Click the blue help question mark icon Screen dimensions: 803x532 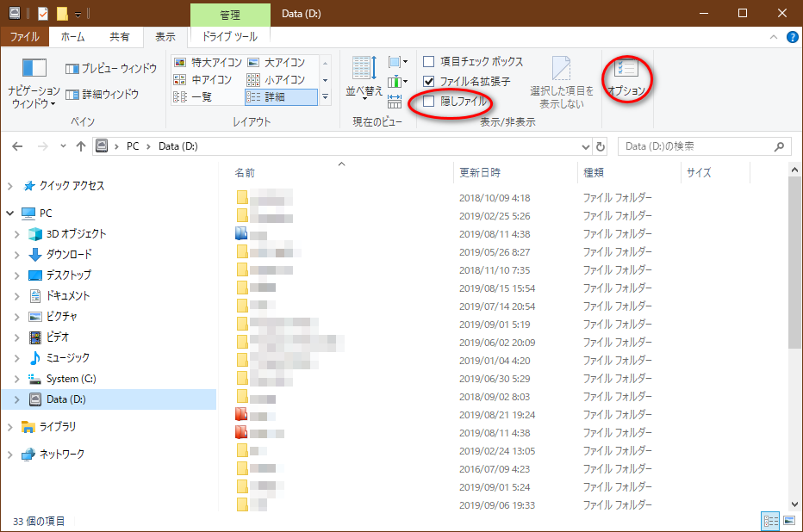(791, 37)
